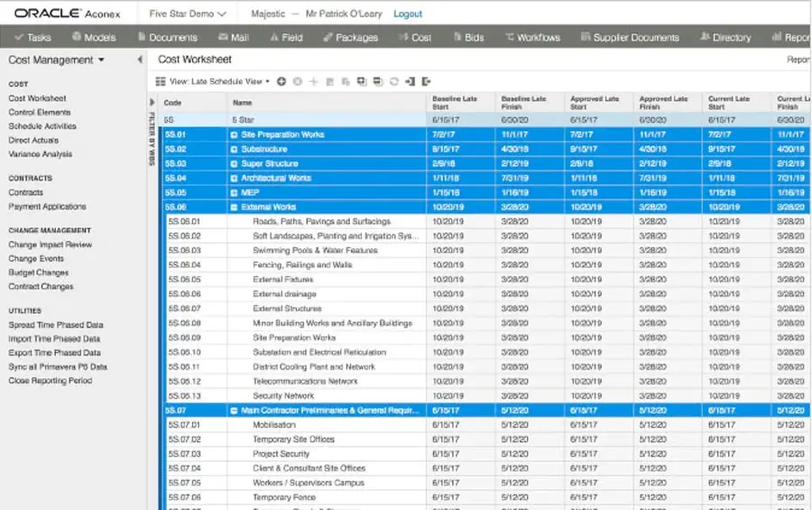
Task: Click the greyed paste icon in worksheet toolbar
Action: pyautogui.click(x=346, y=81)
